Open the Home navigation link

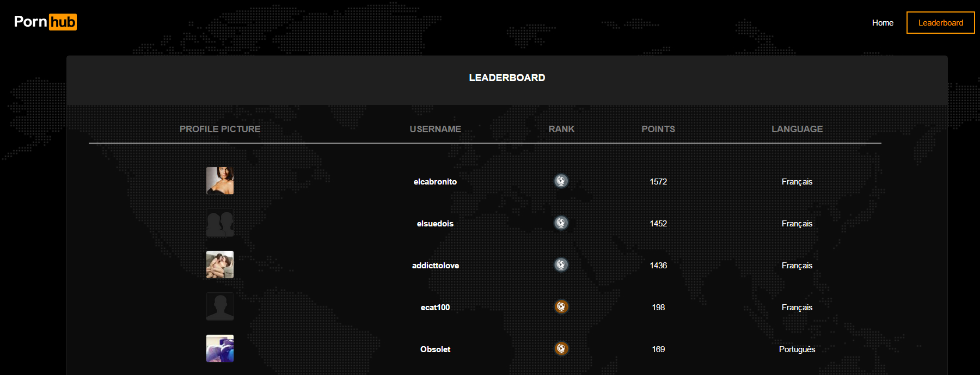(883, 23)
